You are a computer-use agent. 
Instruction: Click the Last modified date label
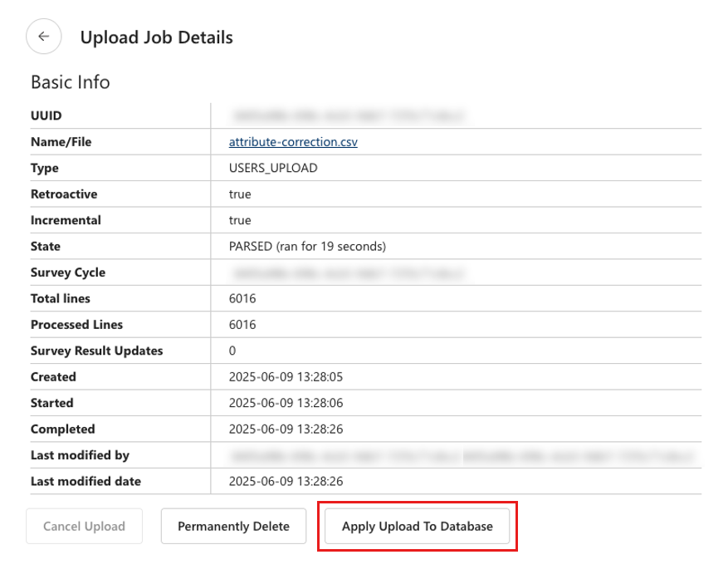[x=86, y=481]
